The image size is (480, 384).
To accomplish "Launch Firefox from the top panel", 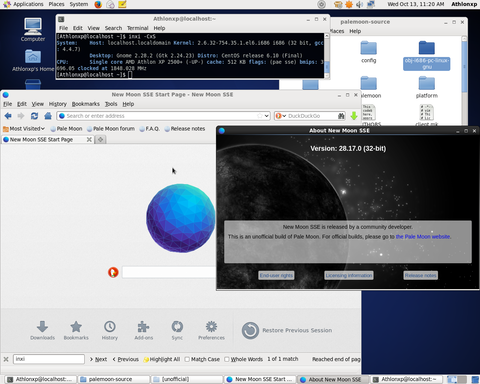I will click(98, 4).
